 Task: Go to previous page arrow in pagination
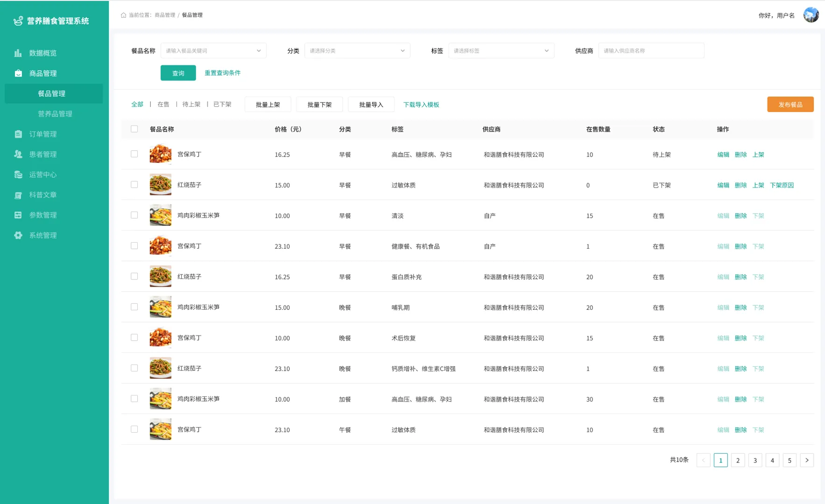pyautogui.click(x=703, y=460)
